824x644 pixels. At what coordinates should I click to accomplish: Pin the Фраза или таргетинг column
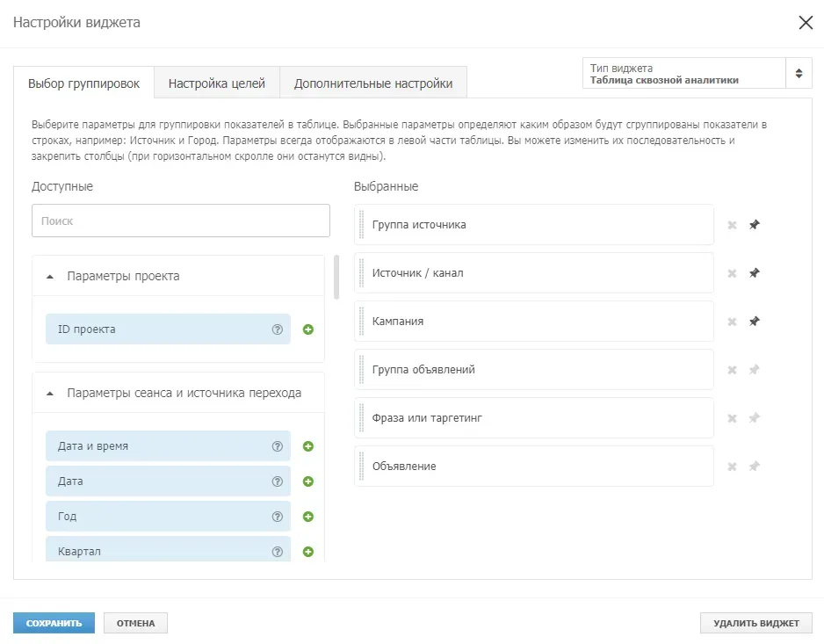(754, 418)
